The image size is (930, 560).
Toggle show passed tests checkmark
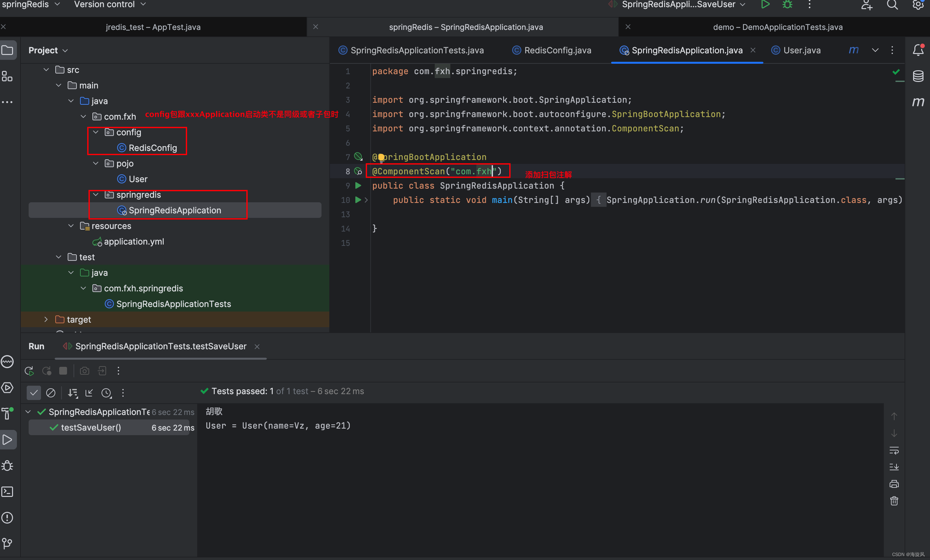pyautogui.click(x=34, y=393)
